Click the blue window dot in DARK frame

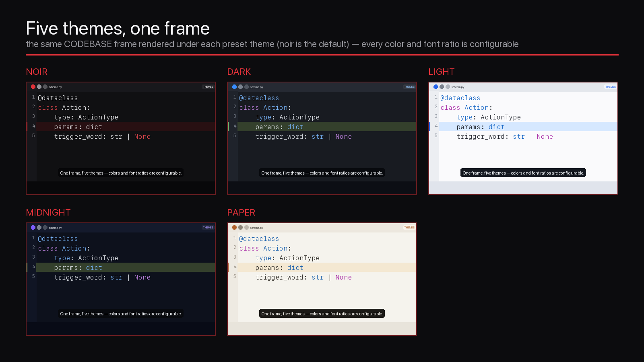pyautogui.click(x=234, y=87)
